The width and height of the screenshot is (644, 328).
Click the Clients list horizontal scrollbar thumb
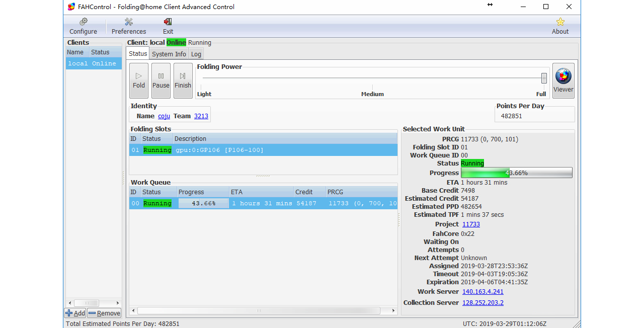coord(86,303)
